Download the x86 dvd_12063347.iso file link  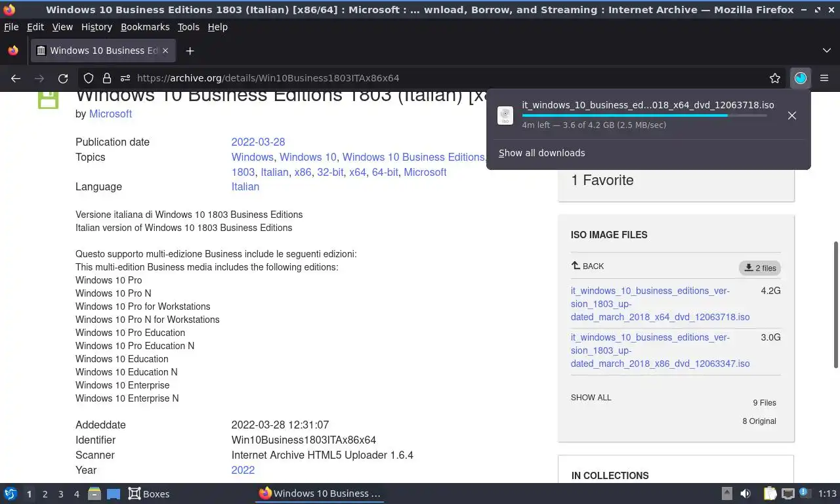point(660,350)
